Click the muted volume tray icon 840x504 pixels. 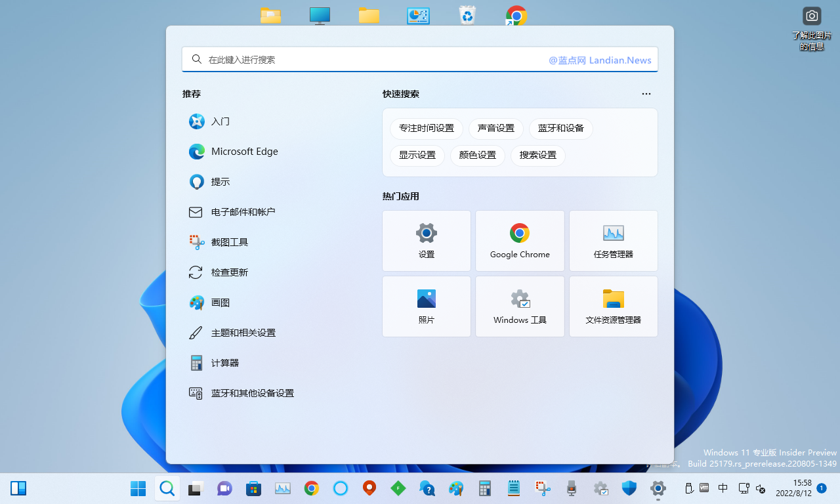point(761,488)
